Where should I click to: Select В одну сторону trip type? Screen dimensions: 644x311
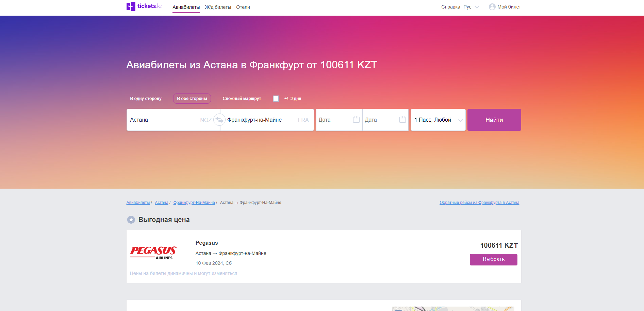(x=146, y=99)
